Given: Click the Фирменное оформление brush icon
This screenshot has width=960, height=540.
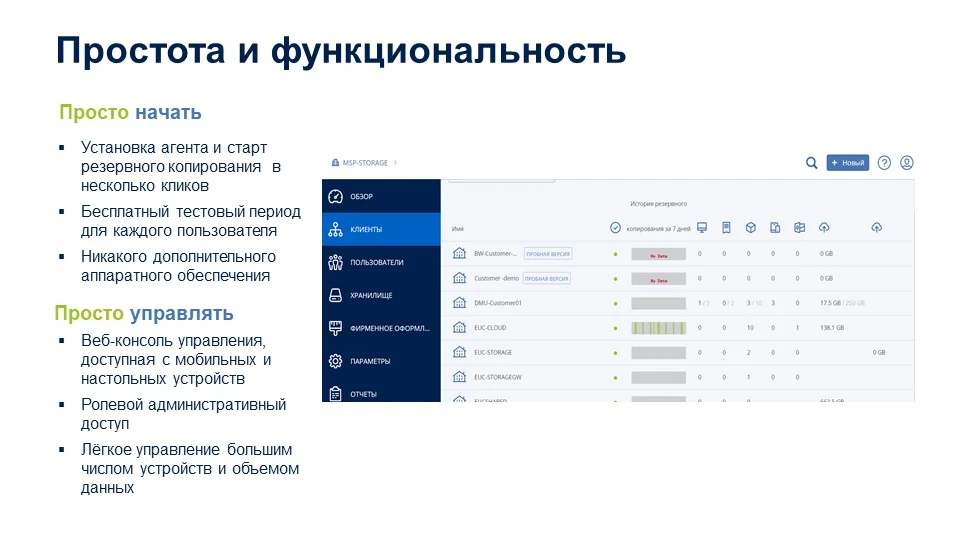Looking at the screenshot, I should point(336,328).
